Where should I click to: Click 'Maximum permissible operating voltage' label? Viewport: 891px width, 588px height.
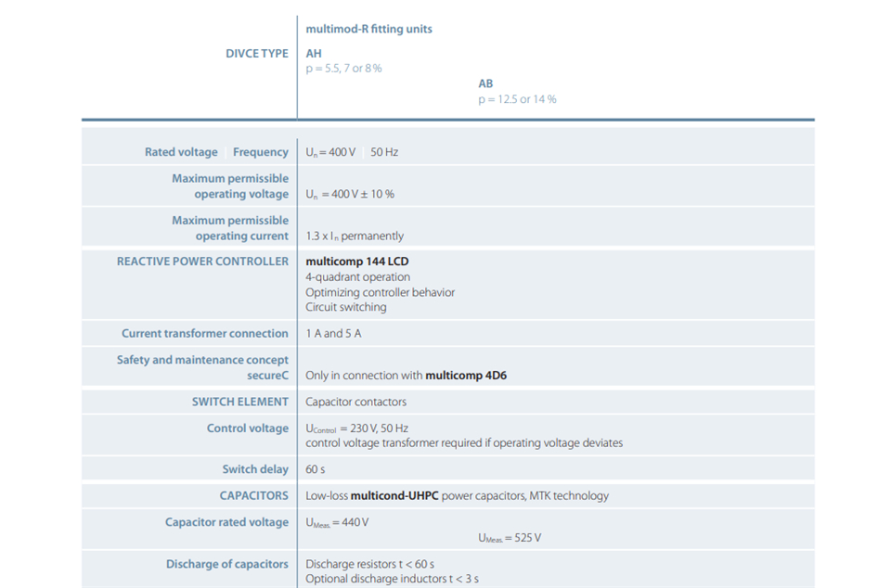point(230,186)
